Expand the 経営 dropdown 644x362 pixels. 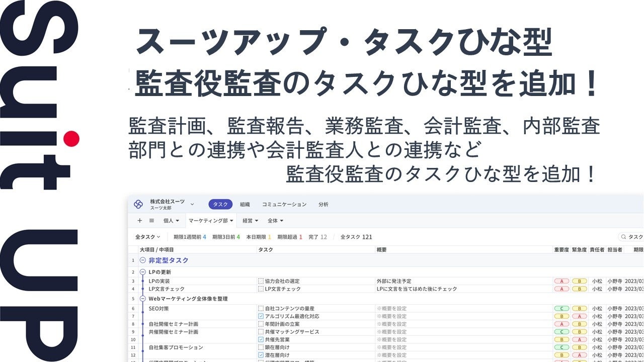[x=251, y=221]
